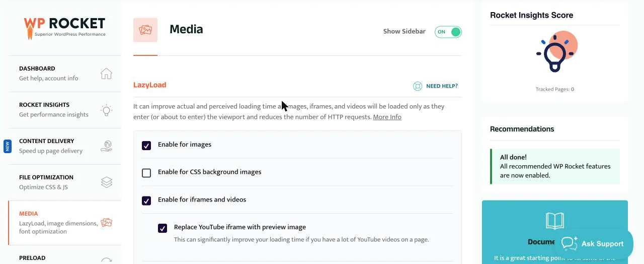Open the Documentation card

pyautogui.click(x=555, y=232)
